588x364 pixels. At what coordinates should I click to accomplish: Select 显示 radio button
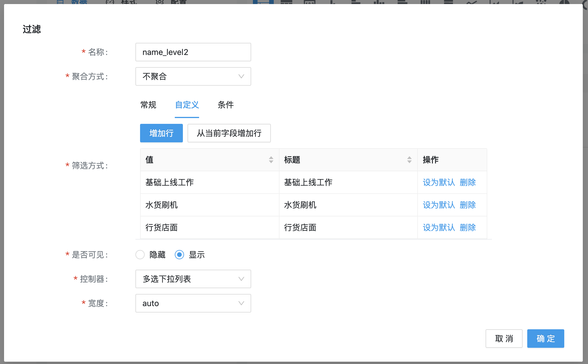point(179,254)
